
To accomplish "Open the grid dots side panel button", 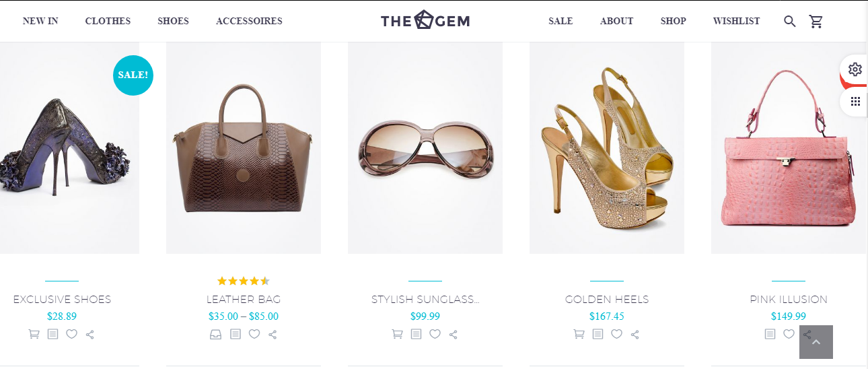I will pyautogui.click(x=855, y=102).
